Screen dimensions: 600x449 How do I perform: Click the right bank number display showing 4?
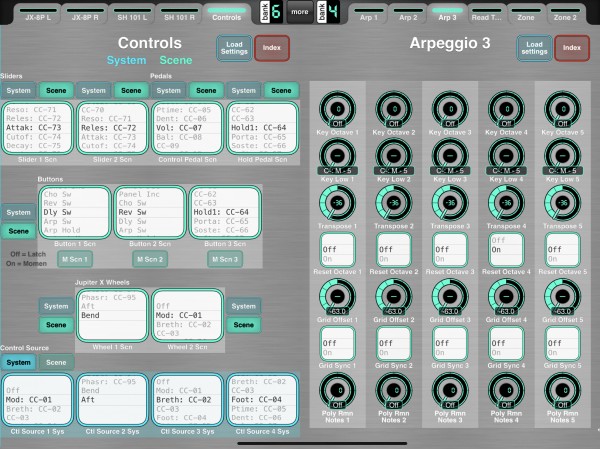click(333, 12)
